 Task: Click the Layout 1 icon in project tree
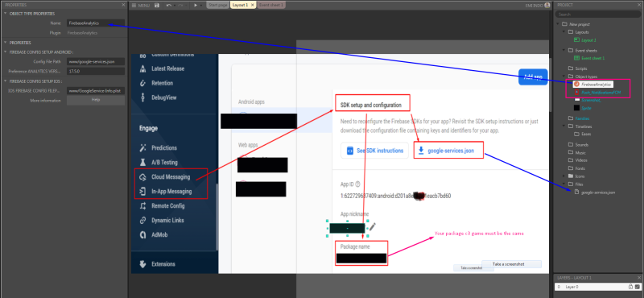576,40
